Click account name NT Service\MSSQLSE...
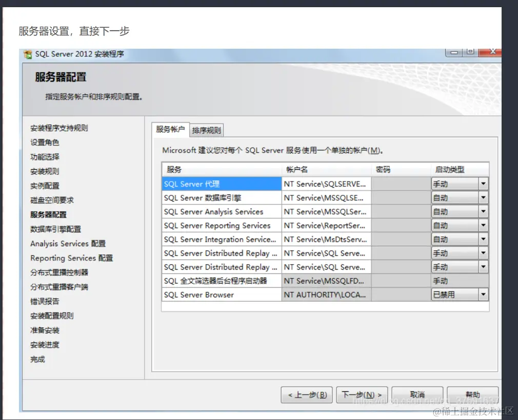The image size is (518, 420). coord(326,197)
